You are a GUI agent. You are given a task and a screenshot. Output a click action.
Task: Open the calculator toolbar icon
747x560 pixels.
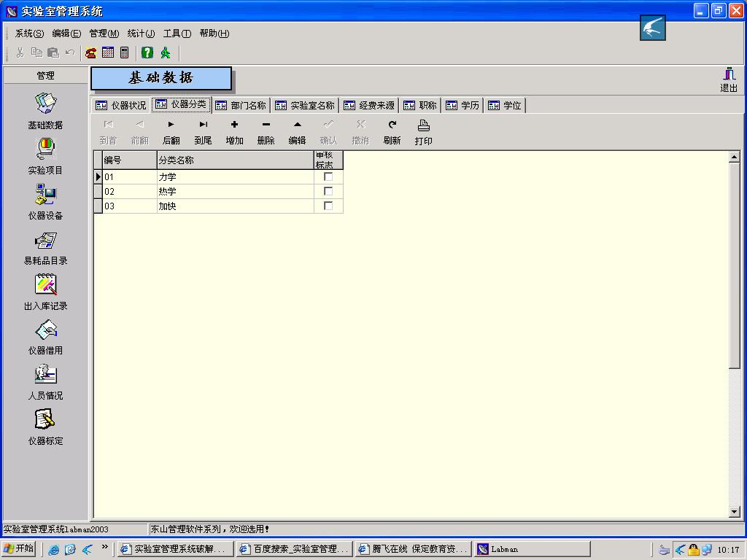(125, 52)
